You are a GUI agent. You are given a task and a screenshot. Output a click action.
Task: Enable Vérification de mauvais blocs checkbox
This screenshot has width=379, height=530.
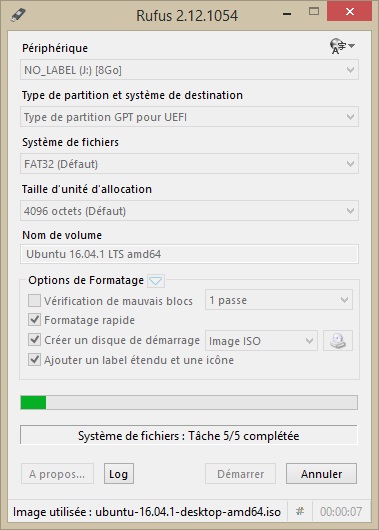34,300
